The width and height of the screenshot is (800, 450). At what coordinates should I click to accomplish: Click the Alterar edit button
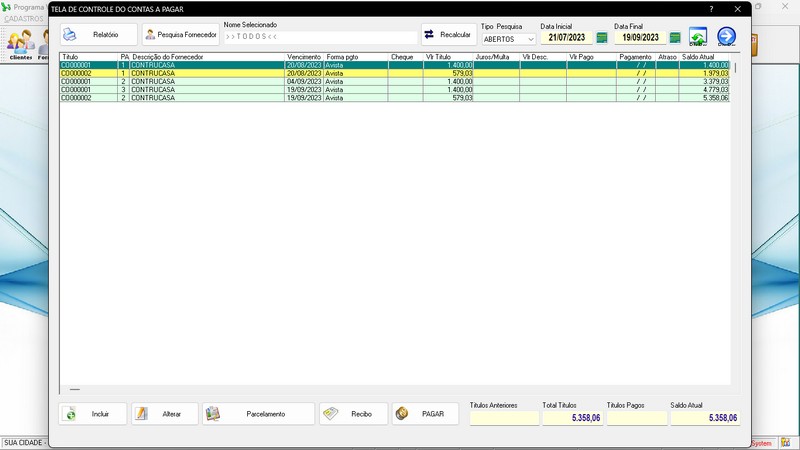coord(165,414)
